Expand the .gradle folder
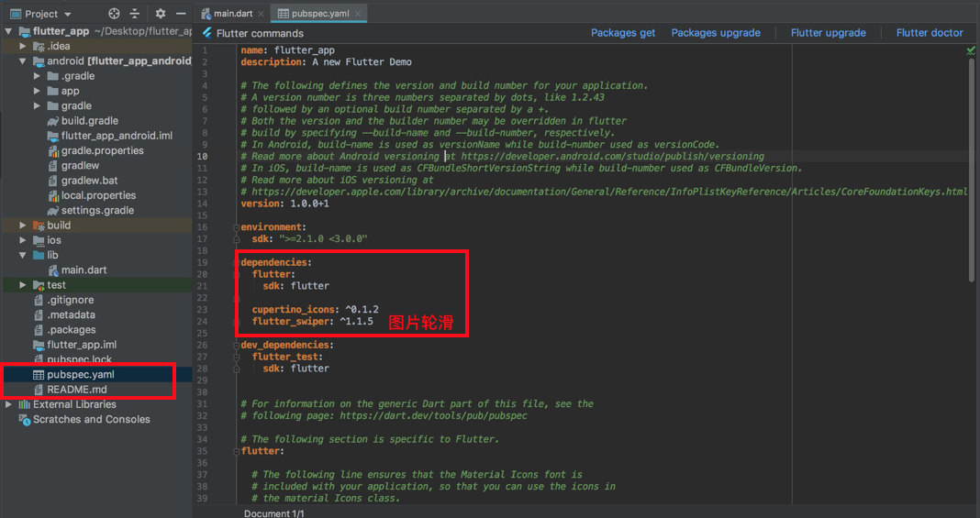980x518 pixels. [x=37, y=76]
